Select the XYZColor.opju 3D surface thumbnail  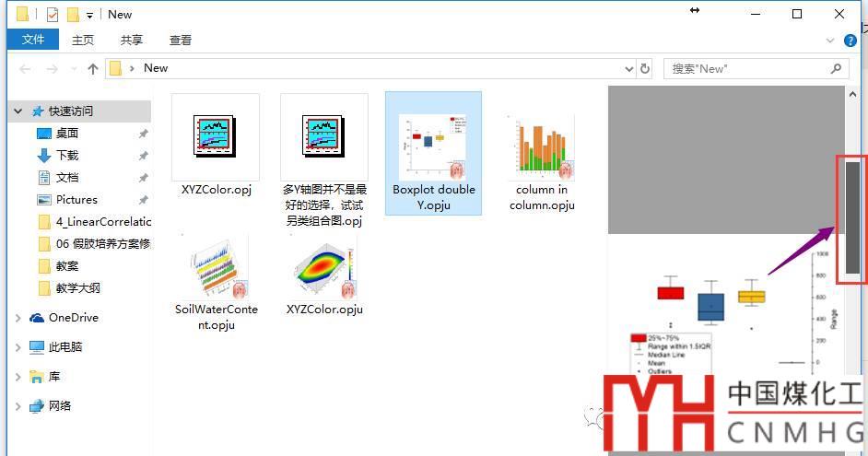point(324,268)
